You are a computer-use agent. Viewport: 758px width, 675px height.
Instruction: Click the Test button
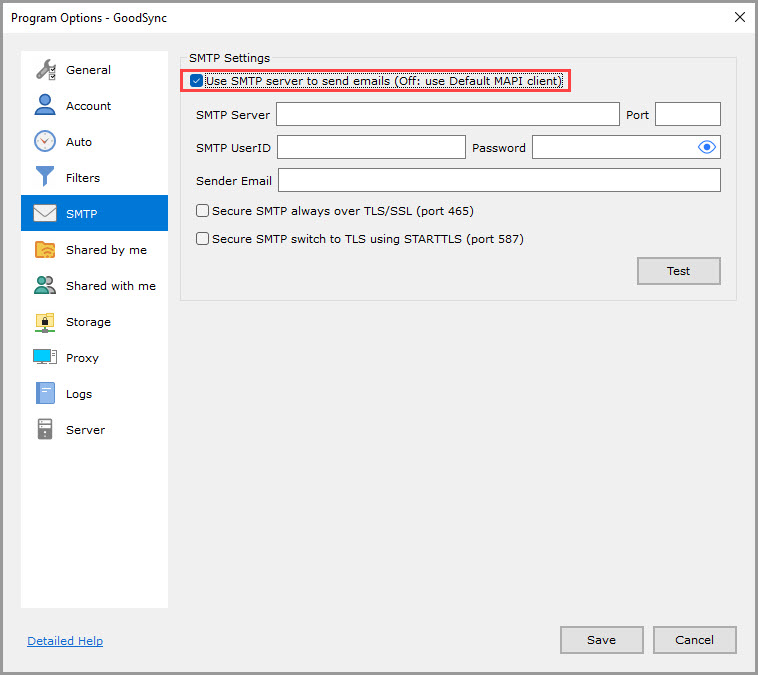[x=678, y=271]
